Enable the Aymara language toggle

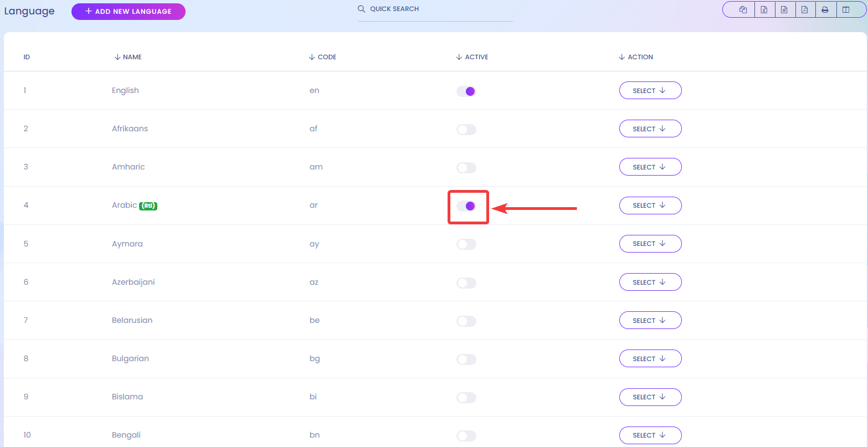pos(466,244)
